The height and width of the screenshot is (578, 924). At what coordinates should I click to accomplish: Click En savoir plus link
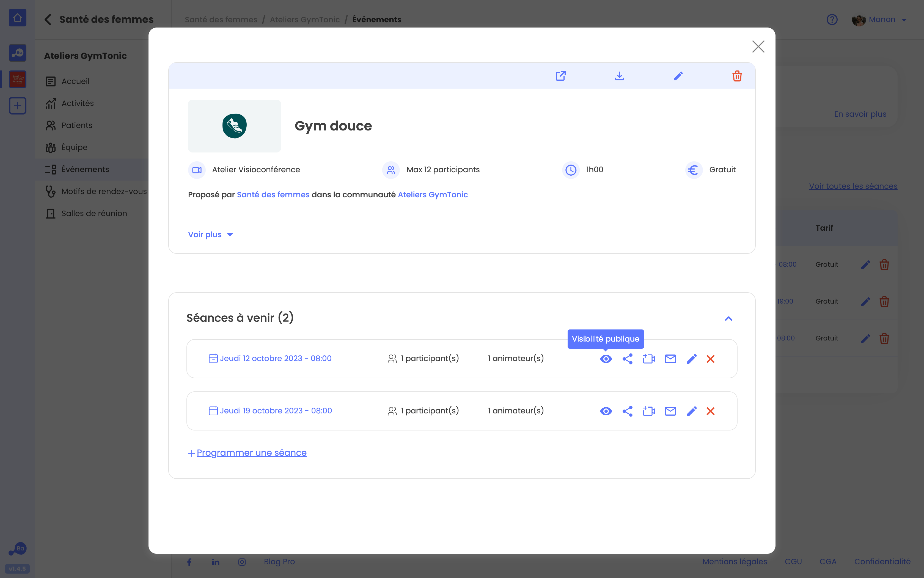point(860,114)
